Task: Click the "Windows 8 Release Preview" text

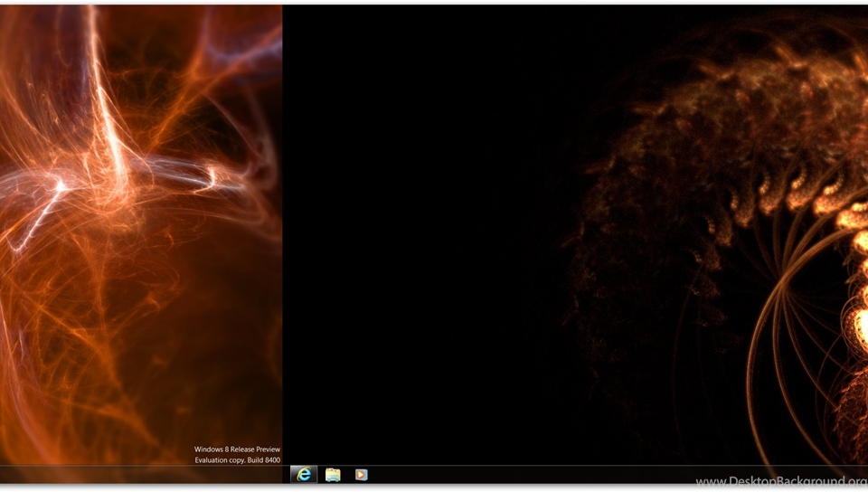Action: point(237,449)
